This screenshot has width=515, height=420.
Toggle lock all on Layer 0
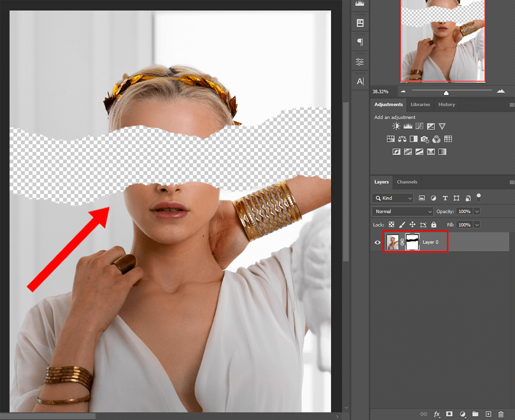(x=434, y=225)
